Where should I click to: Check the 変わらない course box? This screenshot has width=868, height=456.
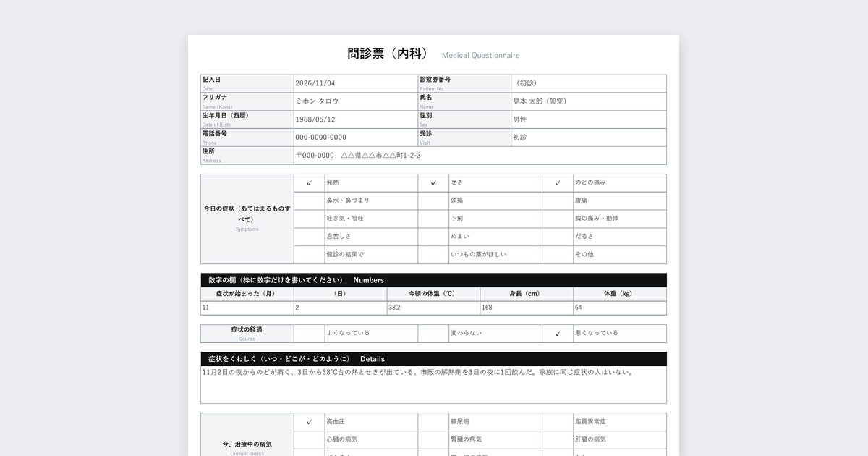point(433,334)
